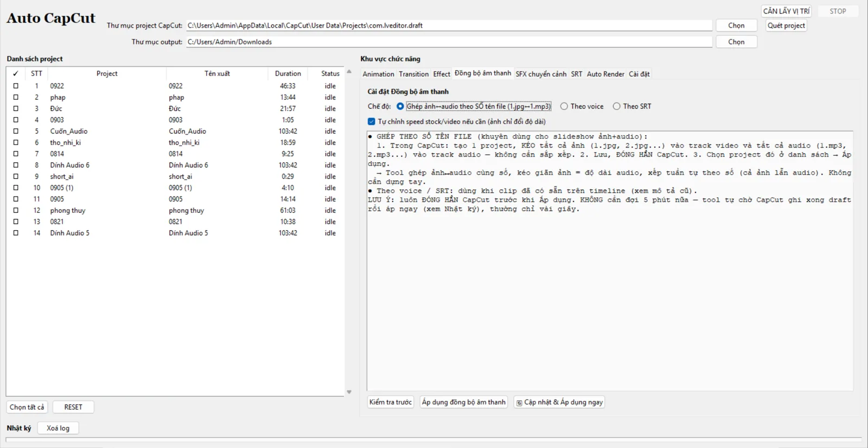Open the 'SFX chuyển cảnh' tab
This screenshot has width=868, height=448.
[x=541, y=74]
